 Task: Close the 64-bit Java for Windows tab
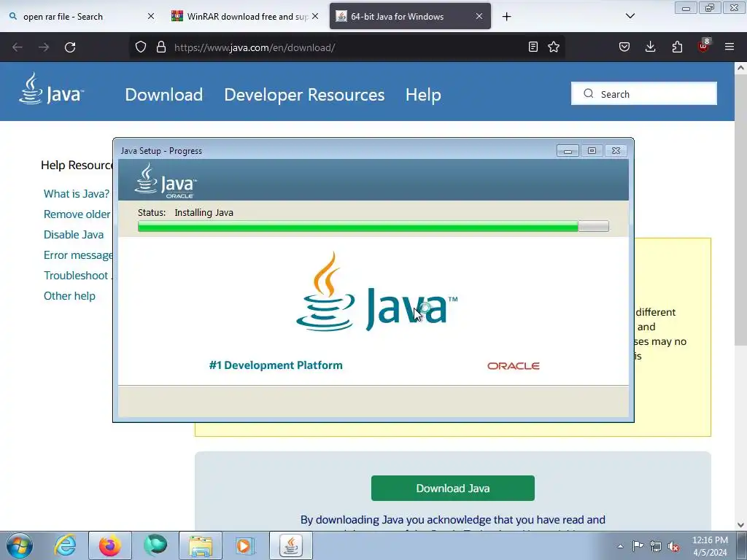click(x=479, y=16)
